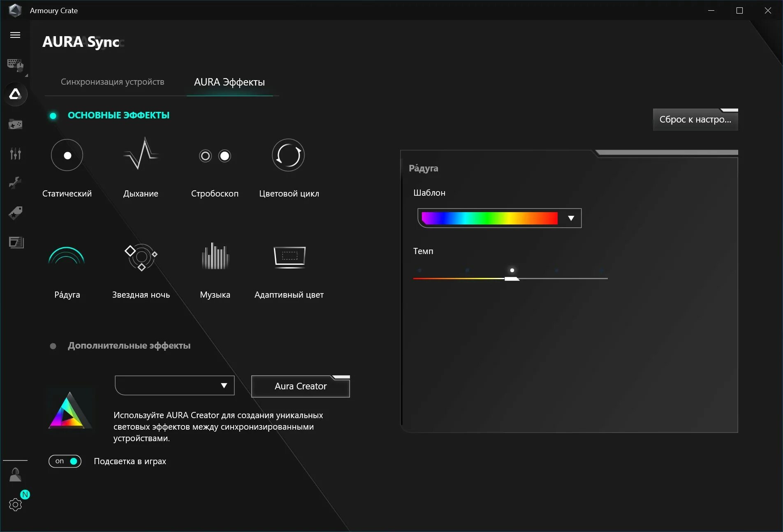Close the Armoury Crate window
This screenshot has width=783, height=532.
tap(768, 10)
